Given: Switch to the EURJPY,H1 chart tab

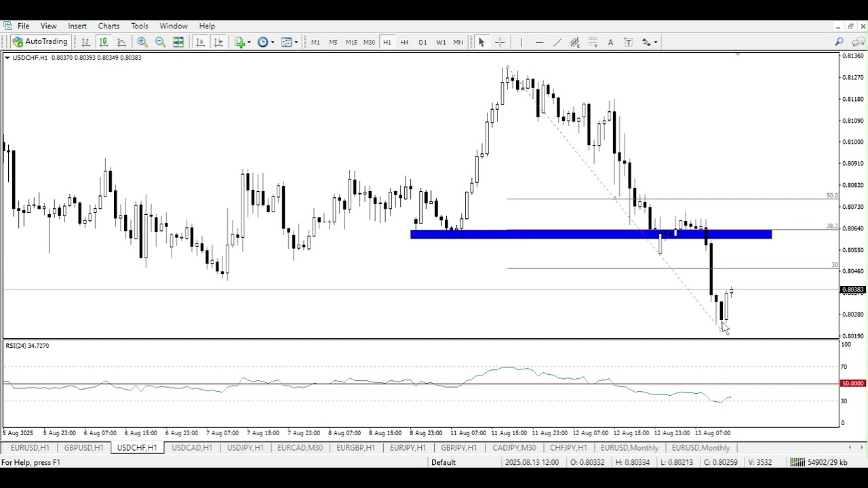Looking at the screenshot, I should 408,448.
